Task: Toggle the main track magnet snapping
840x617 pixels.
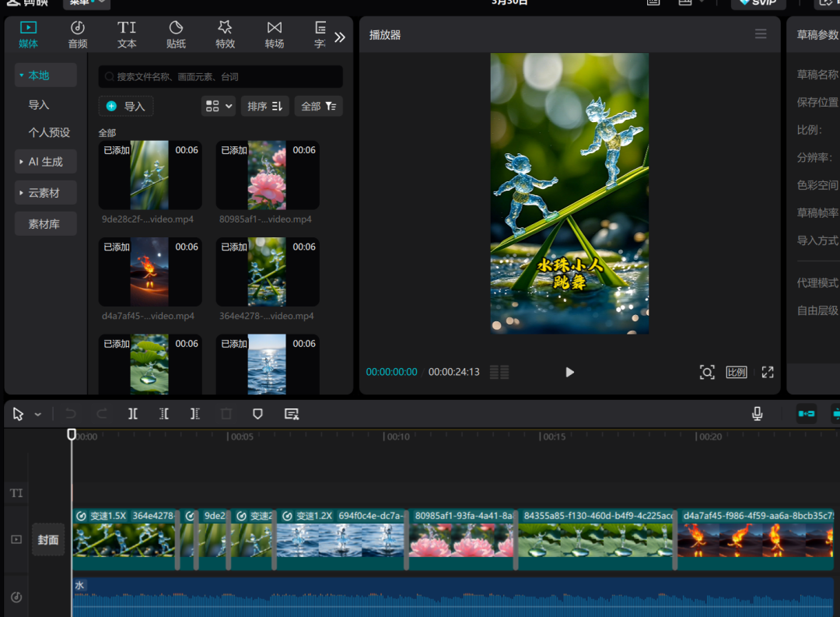Action: (x=807, y=414)
